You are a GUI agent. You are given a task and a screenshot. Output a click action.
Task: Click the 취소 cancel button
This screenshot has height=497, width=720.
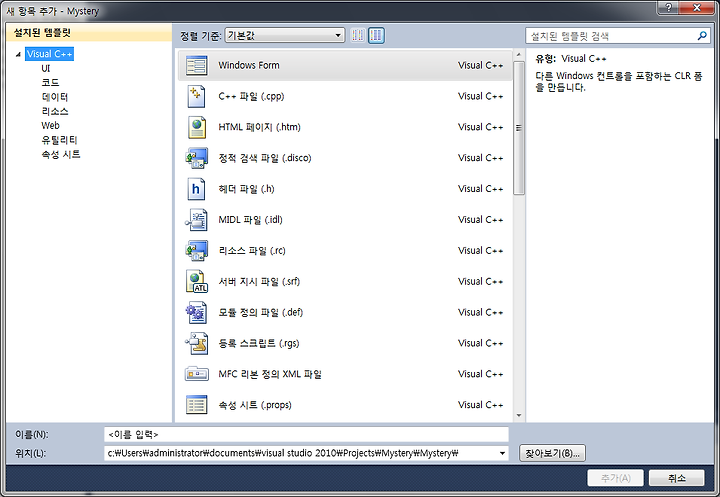click(676, 478)
